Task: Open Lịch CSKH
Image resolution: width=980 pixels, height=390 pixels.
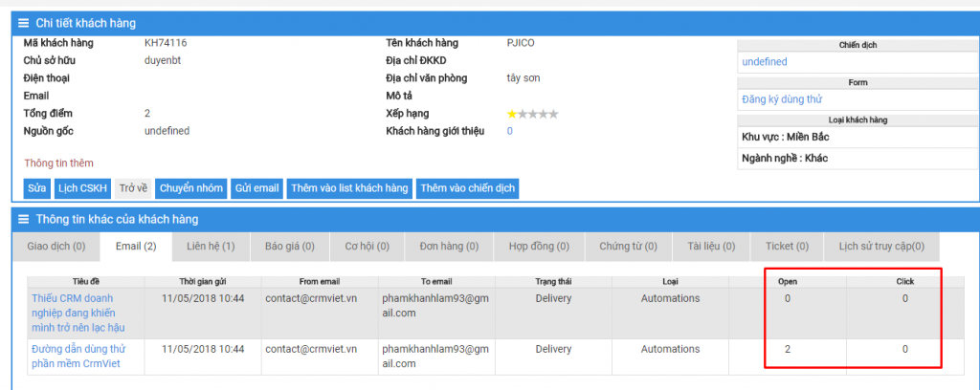Action: pyautogui.click(x=82, y=188)
